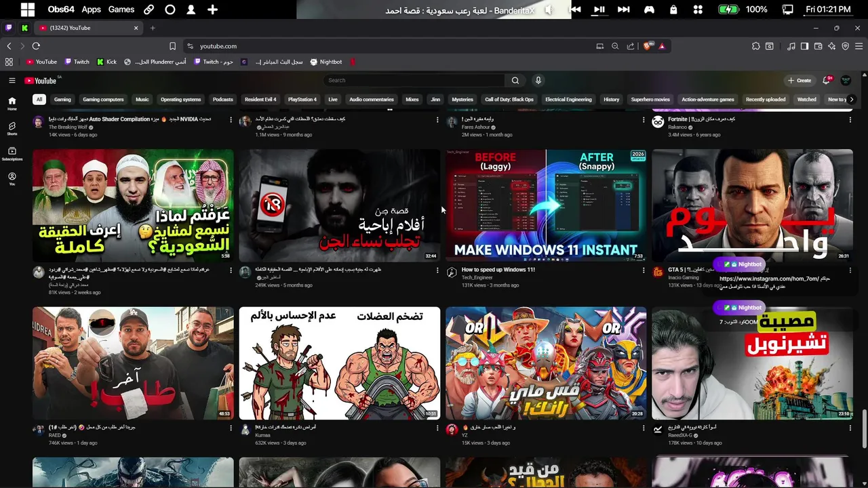Open the gamepad icon in the top bar

(649, 9)
